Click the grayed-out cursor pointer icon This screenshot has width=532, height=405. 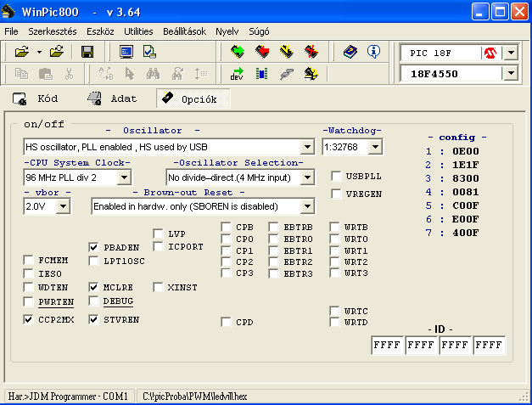tap(130, 73)
